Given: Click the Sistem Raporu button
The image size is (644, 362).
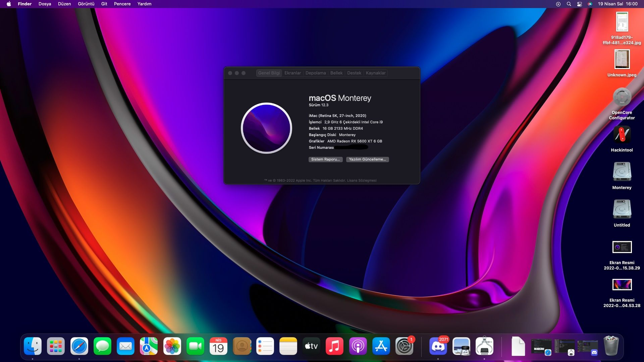Looking at the screenshot, I should pos(325,160).
